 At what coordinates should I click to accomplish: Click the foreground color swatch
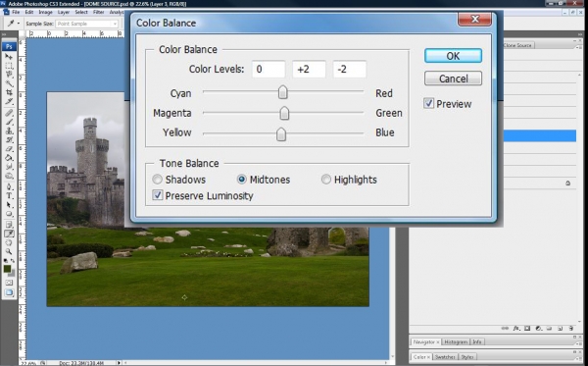pyautogui.click(x=7, y=269)
